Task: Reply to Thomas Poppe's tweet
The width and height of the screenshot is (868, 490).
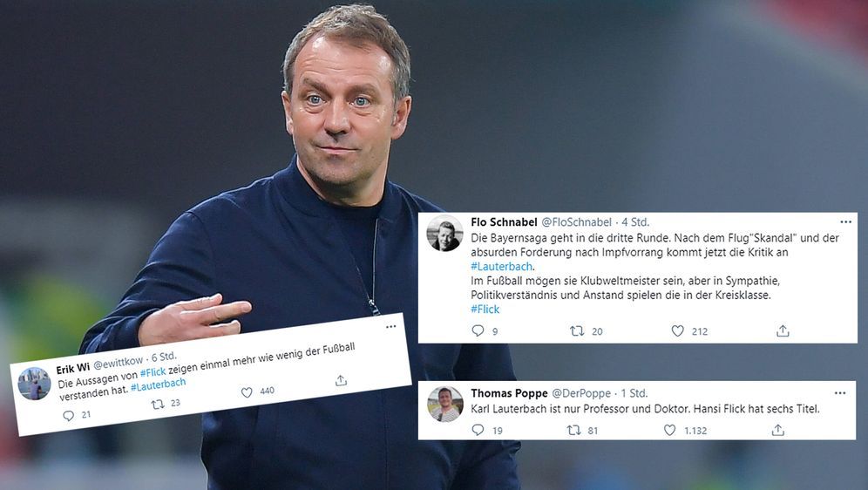Action: (478, 430)
